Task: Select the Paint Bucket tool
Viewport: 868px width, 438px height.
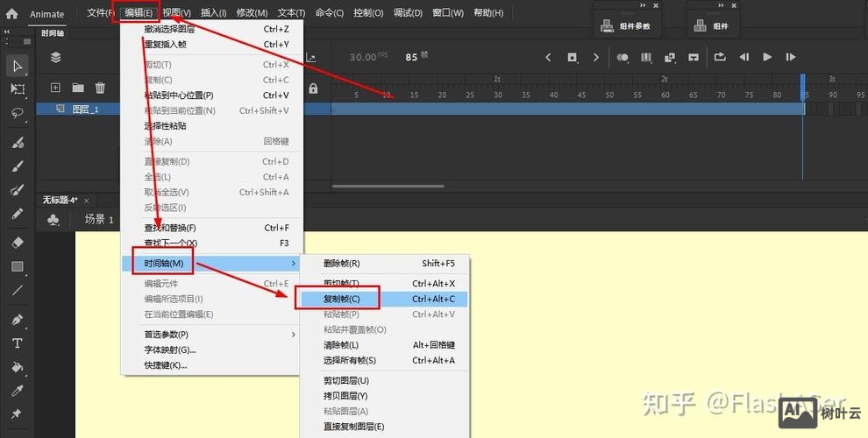Action: pyautogui.click(x=18, y=367)
